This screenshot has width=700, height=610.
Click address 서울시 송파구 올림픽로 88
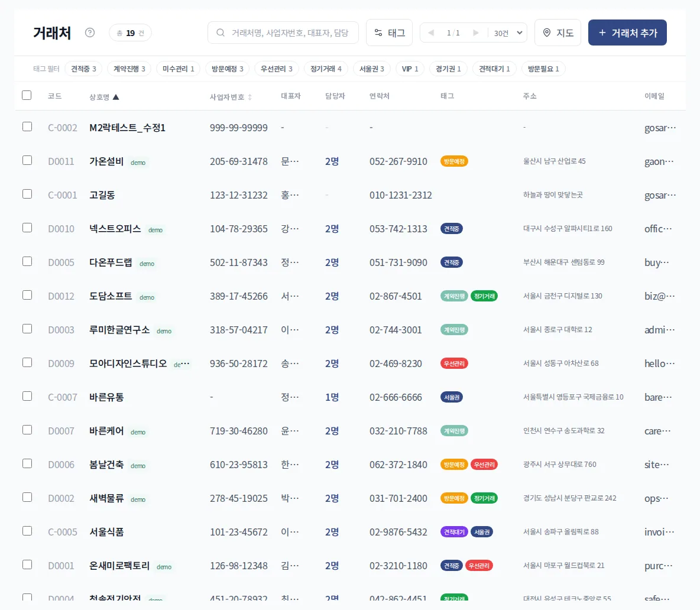[560, 532]
